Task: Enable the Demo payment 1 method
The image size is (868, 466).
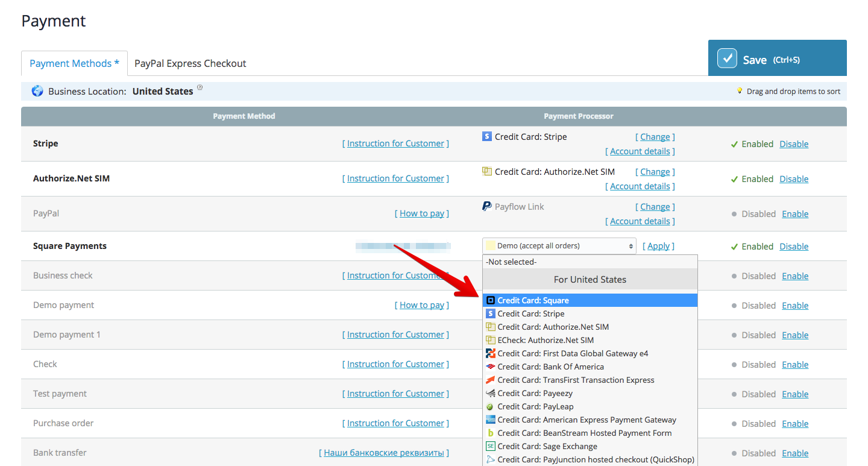Action: point(795,335)
